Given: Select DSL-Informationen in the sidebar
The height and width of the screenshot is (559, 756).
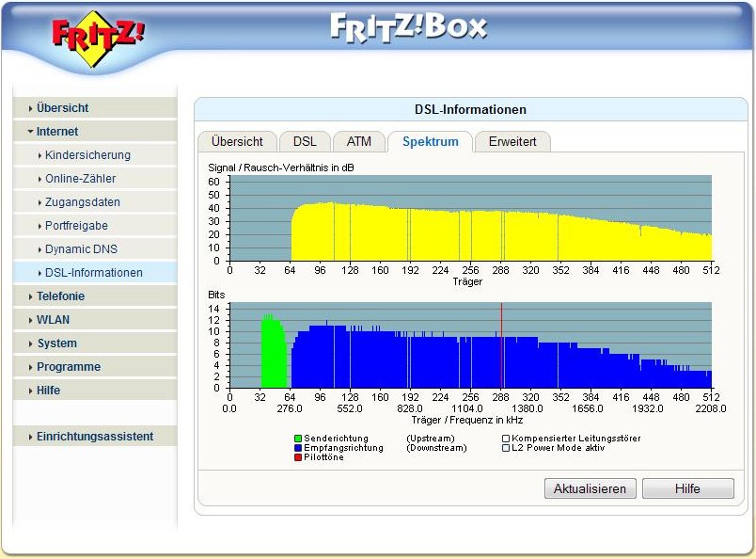Looking at the screenshot, I should pos(93,273).
